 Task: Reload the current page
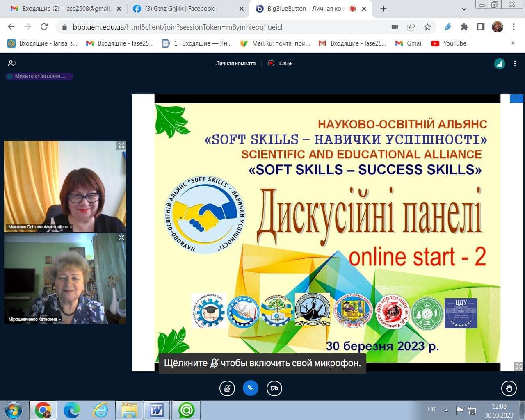coord(44,27)
